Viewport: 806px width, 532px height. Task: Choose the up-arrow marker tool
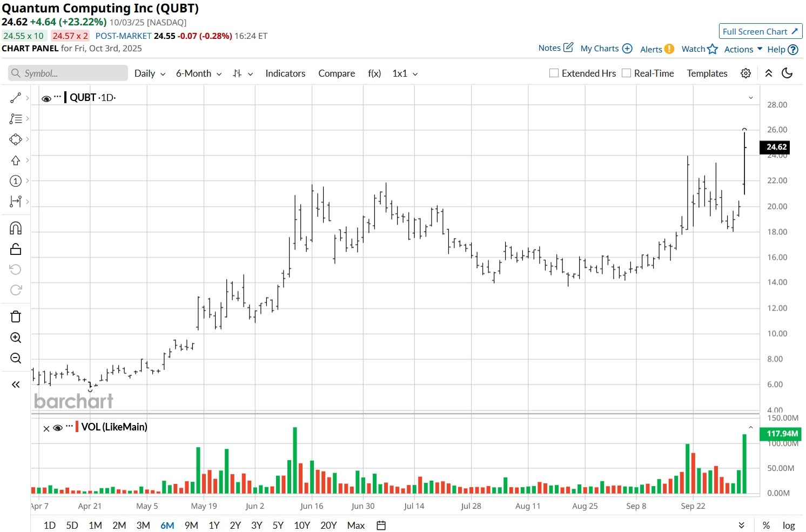[16, 160]
